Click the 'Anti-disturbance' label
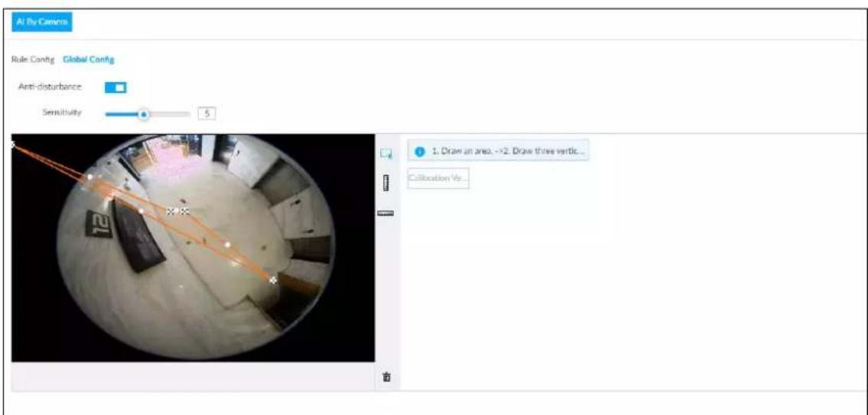Viewport: 868px width, 415px height. tap(50, 87)
